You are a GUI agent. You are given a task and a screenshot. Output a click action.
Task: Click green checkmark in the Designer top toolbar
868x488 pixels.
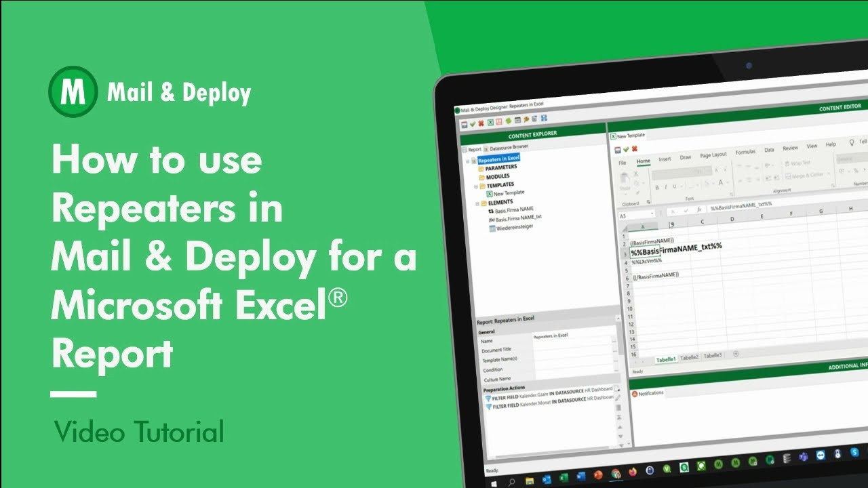473,123
